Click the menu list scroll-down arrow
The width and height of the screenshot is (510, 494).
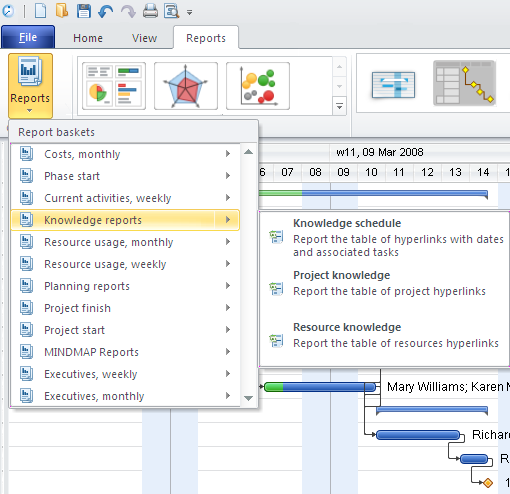(x=248, y=398)
